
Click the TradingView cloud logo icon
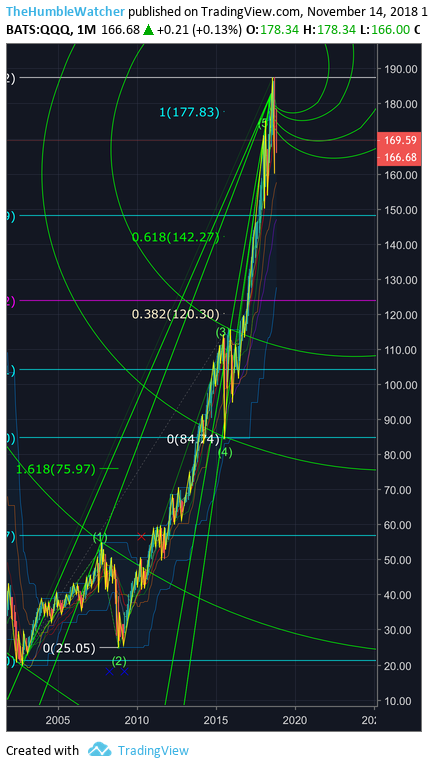[99, 750]
